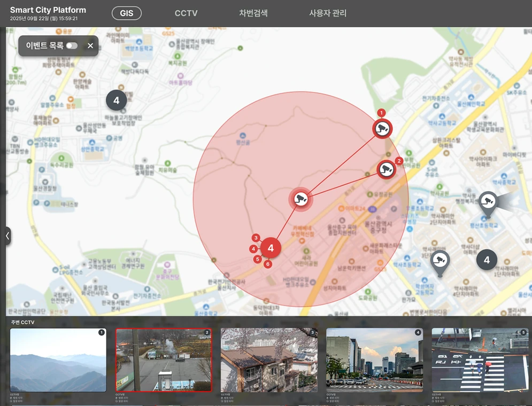Select red CCTV marker labeled 2
The image size is (532, 406).
pos(387,169)
